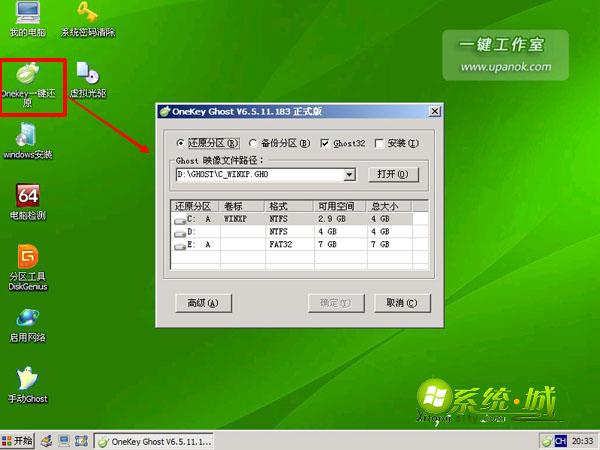This screenshot has height=450, width=600.
Task: Open the windows安装 desktop icon
Action: point(28,140)
